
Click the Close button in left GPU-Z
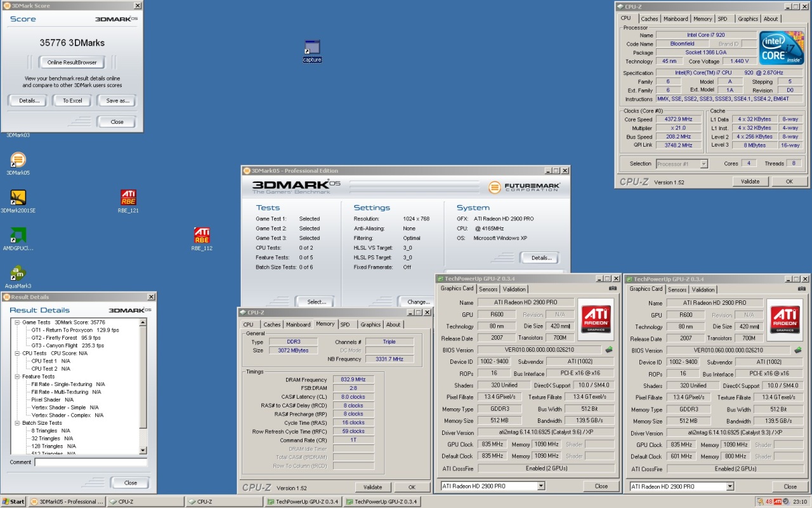(x=601, y=486)
